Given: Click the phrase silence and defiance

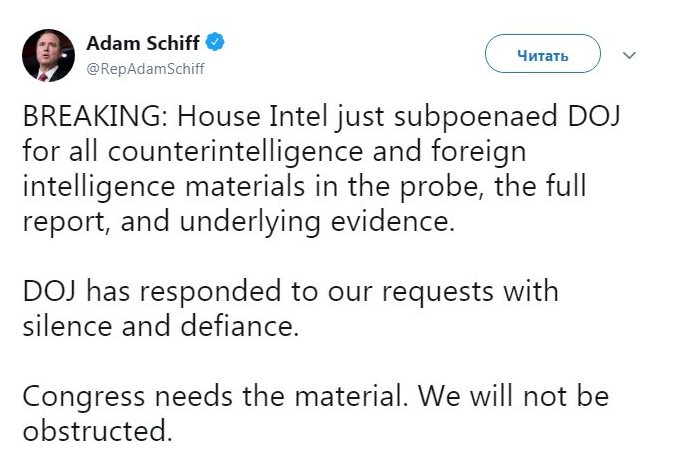Looking at the screenshot, I should (x=160, y=326).
